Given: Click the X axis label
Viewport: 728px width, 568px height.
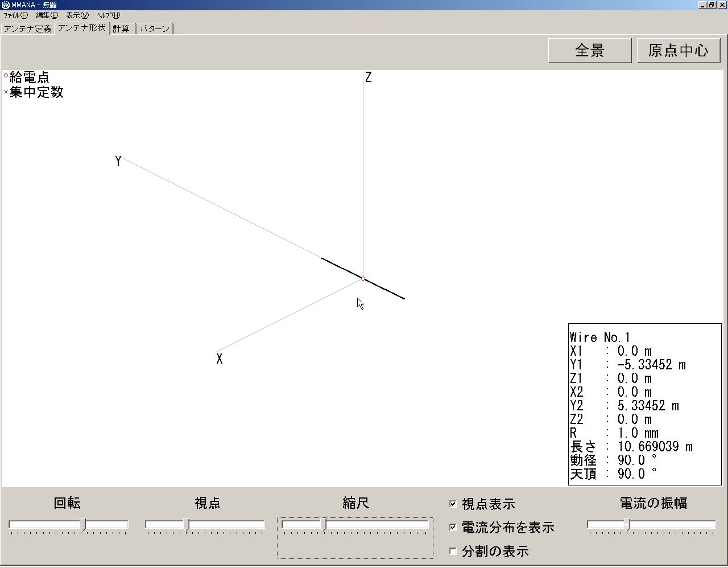Looking at the screenshot, I should point(220,359).
